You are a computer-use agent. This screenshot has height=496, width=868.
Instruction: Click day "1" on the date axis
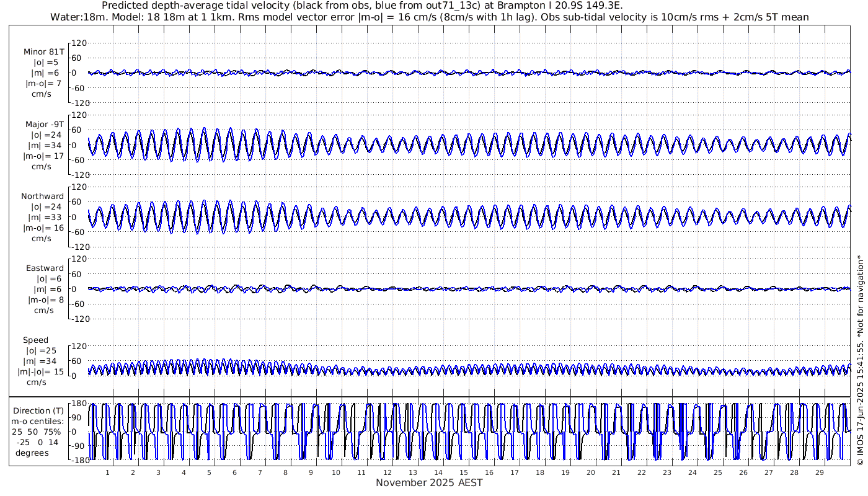coord(107,472)
